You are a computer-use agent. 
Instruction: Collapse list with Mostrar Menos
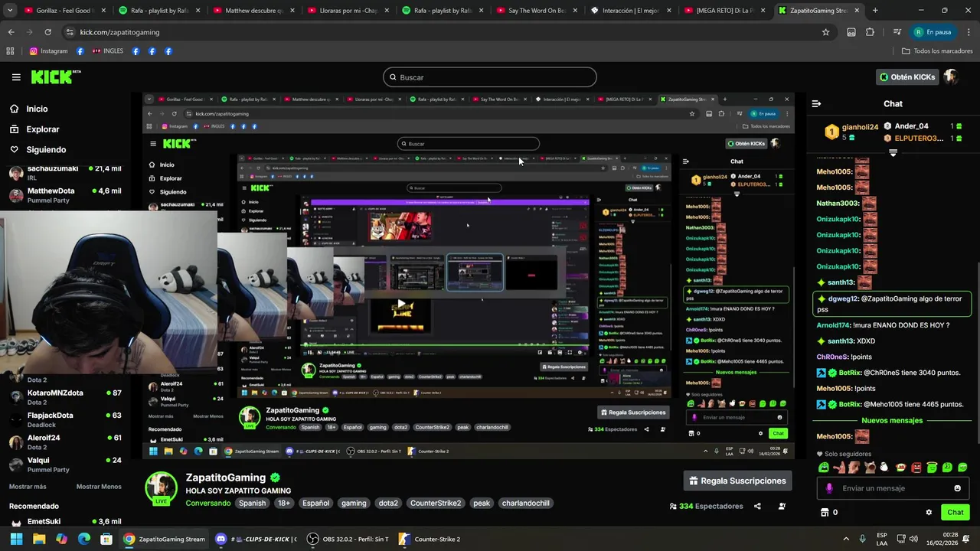(99, 487)
